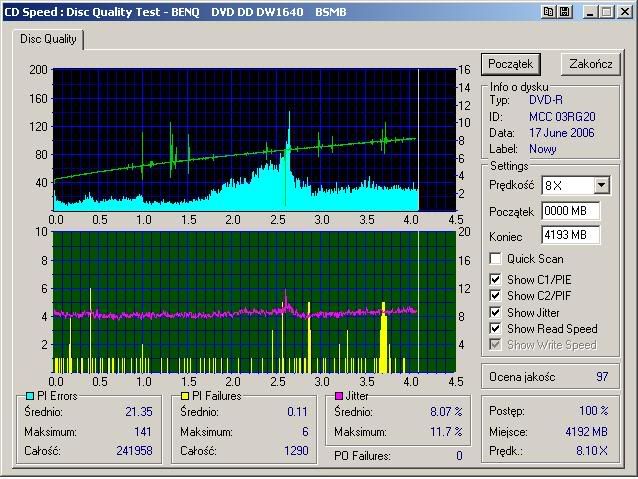Click the PO Failures value 0

pos(459,455)
